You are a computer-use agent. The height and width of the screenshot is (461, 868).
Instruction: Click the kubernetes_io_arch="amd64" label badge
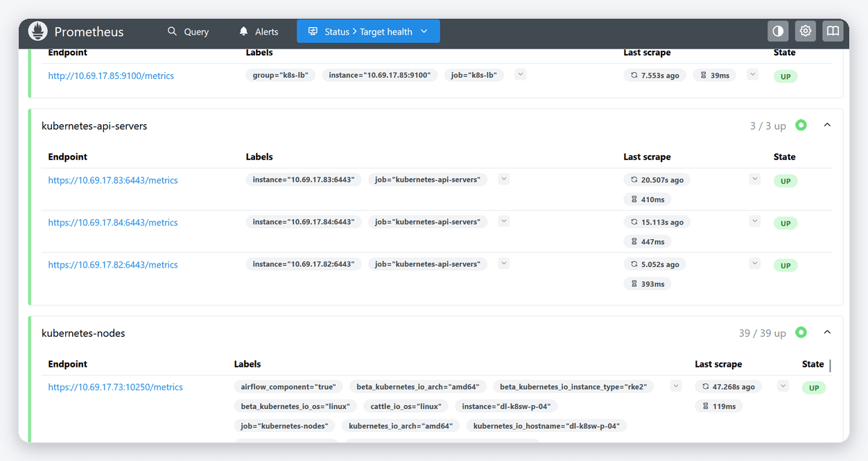[x=401, y=426]
